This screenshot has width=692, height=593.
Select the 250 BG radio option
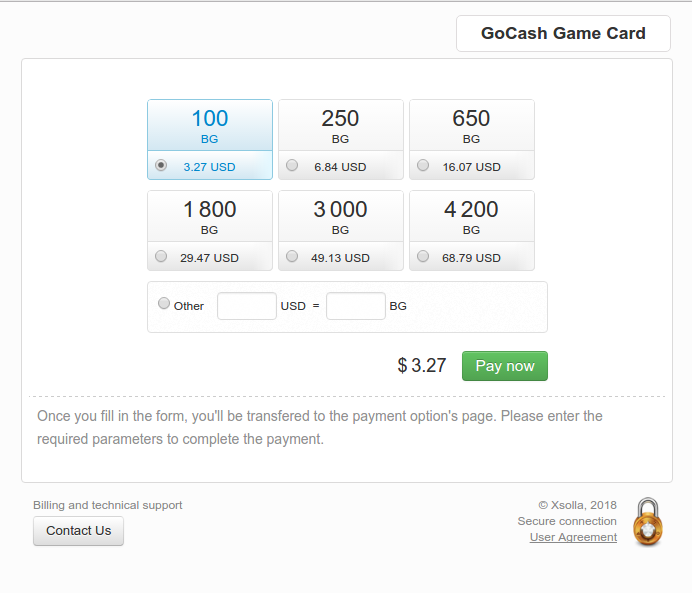pos(292,165)
